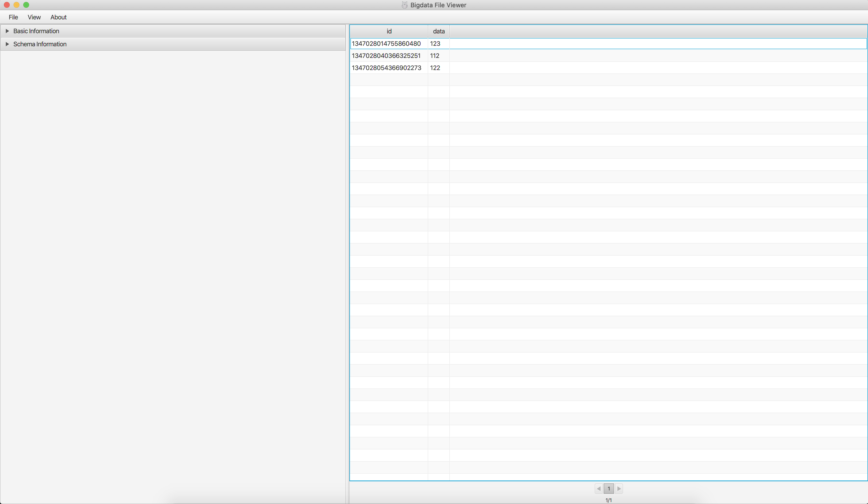Screen dimensions: 868x504
Task: Open the View menu
Action: click(x=34, y=17)
